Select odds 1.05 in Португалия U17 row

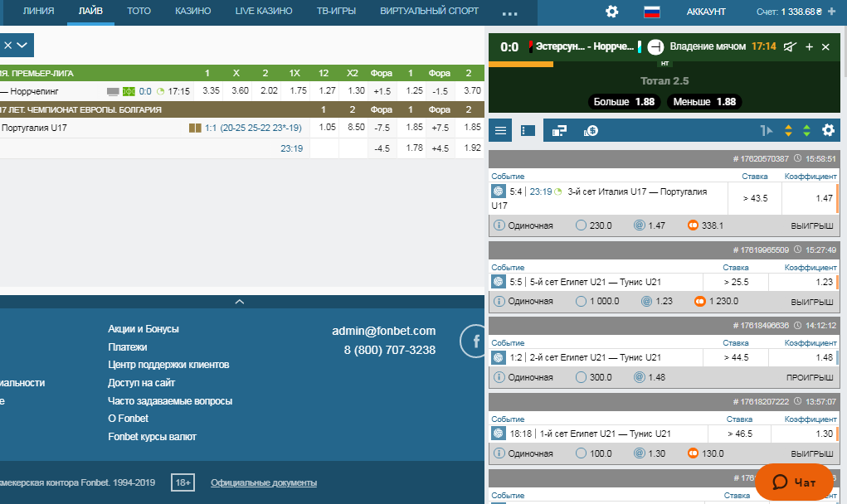click(327, 128)
